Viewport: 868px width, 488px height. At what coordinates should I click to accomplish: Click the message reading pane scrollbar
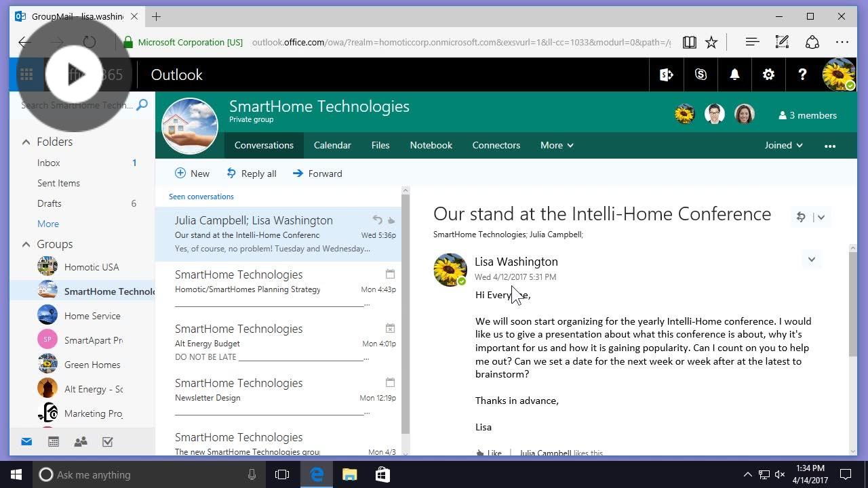point(852,304)
